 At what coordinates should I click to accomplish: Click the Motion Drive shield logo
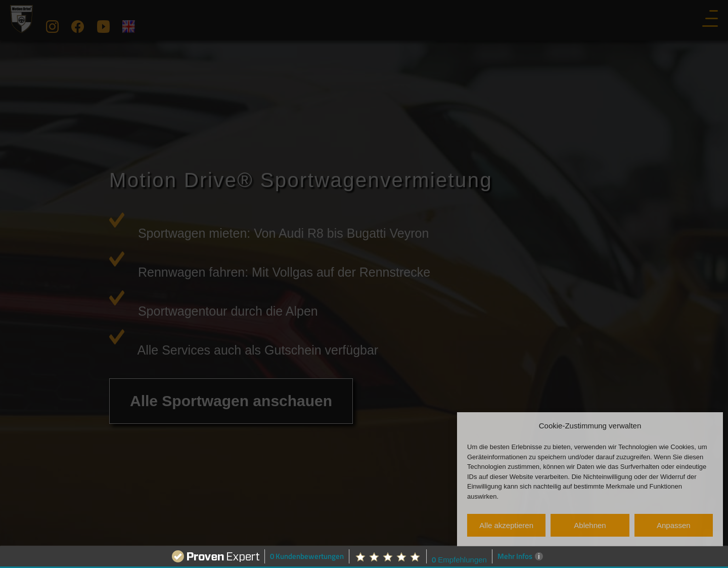22,19
